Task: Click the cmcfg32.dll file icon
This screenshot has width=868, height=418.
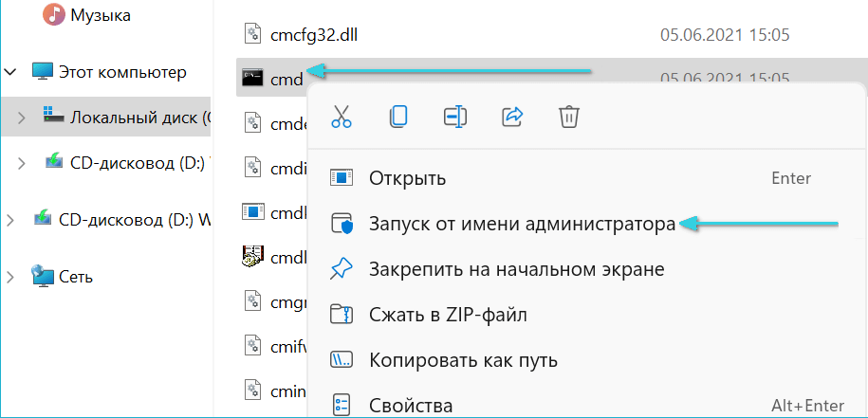Action: 251,35
